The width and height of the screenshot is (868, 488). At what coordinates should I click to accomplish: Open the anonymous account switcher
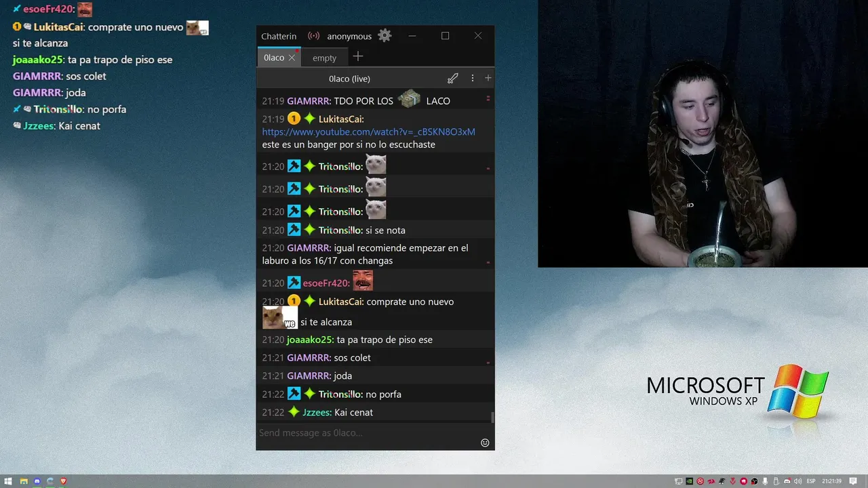(x=349, y=36)
